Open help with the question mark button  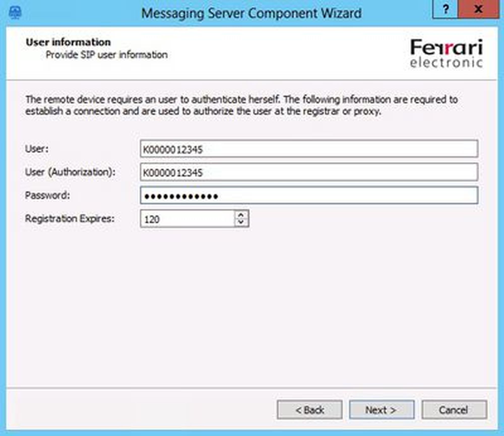[x=445, y=10]
